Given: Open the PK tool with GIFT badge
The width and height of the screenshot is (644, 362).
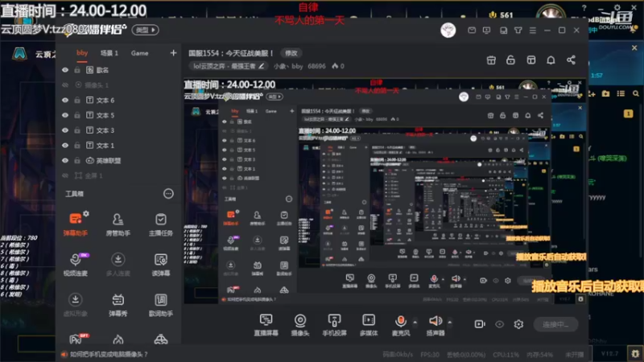Looking at the screenshot, I should point(76,339).
